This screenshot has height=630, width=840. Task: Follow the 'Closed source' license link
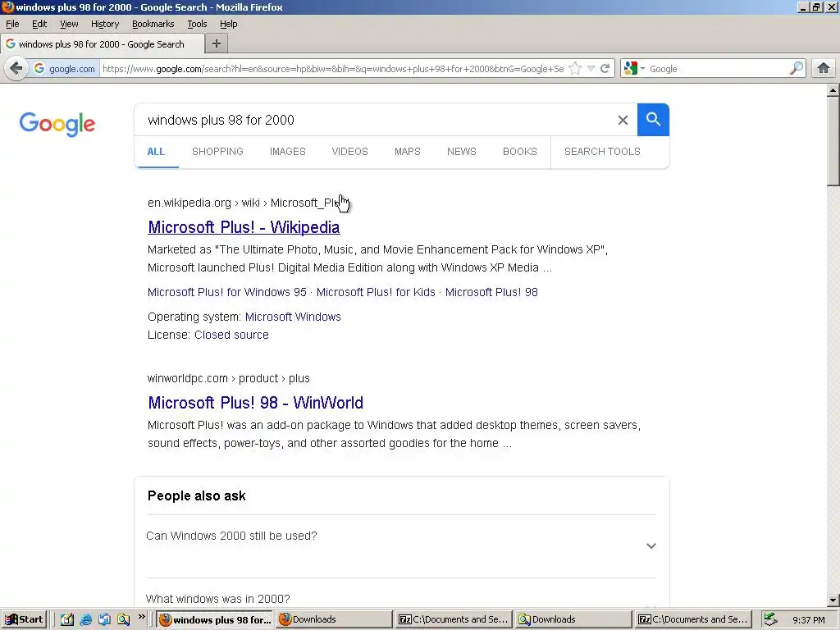pyautogui.click(x=231, y=335)
